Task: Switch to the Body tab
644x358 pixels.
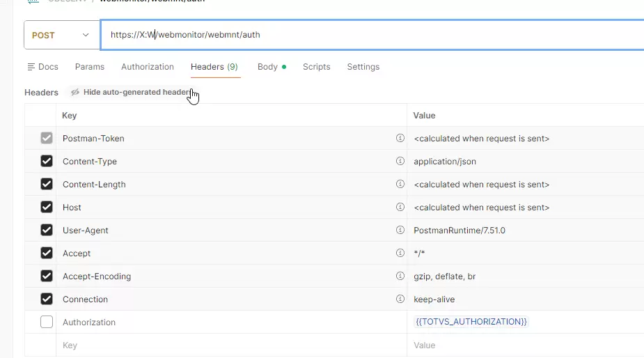Action: pyautogui.click(x=267, y=67)
